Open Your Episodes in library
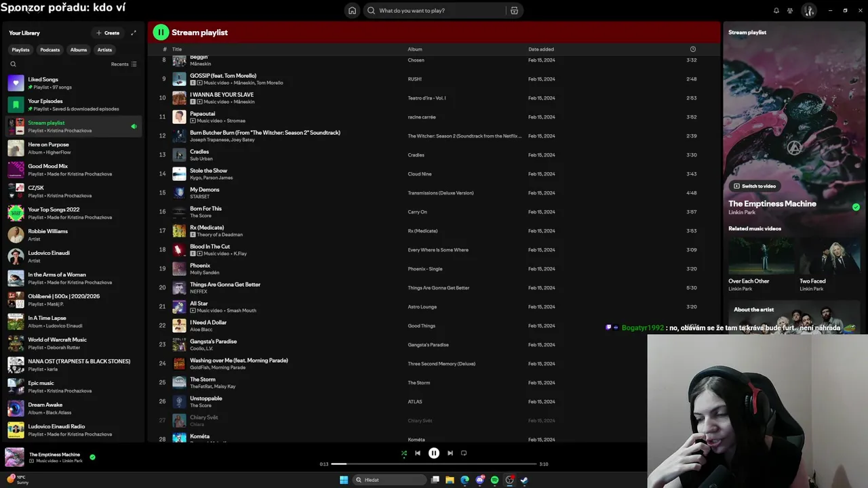 point(73,104)
